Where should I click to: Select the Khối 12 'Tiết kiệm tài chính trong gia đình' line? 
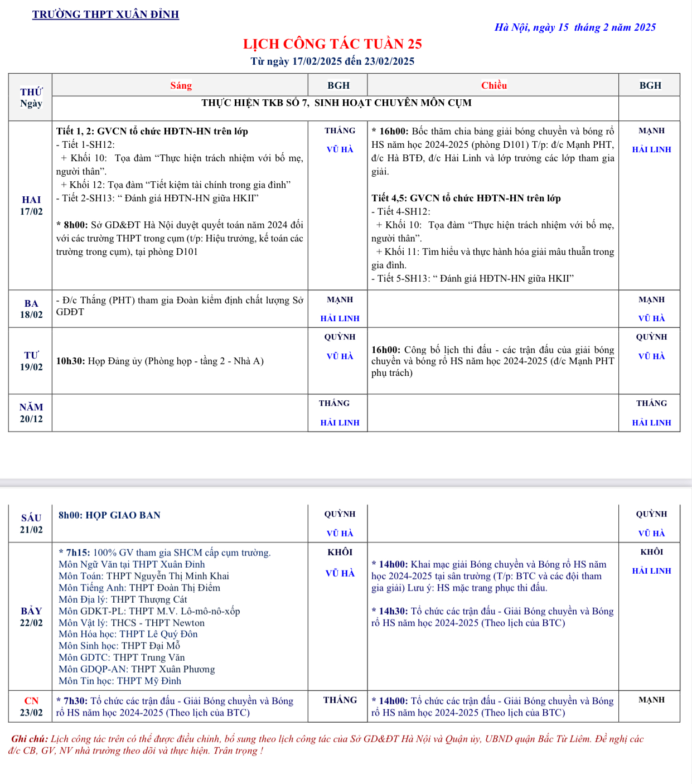pyautogui.click(x=176, y=185)
